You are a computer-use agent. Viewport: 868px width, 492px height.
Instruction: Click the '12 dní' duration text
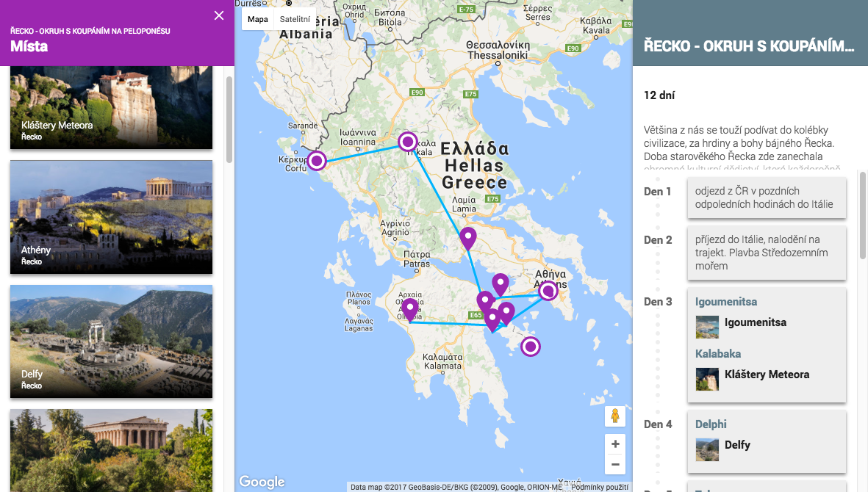coord(659,95)
